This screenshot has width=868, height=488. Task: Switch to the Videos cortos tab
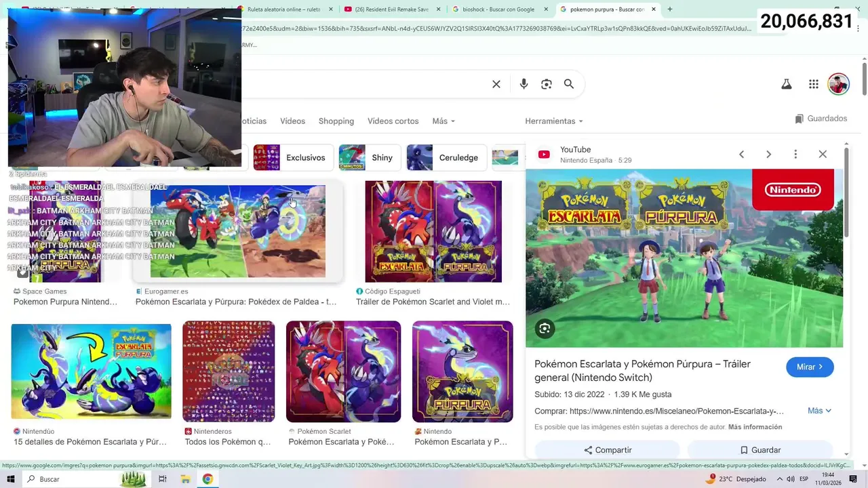(393, 121)
